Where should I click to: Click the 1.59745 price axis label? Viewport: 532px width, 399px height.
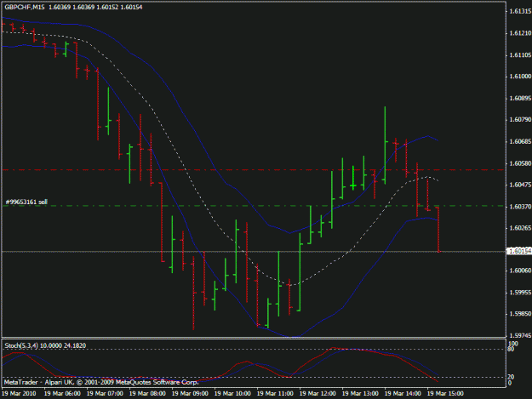click(x=520, y=335)
